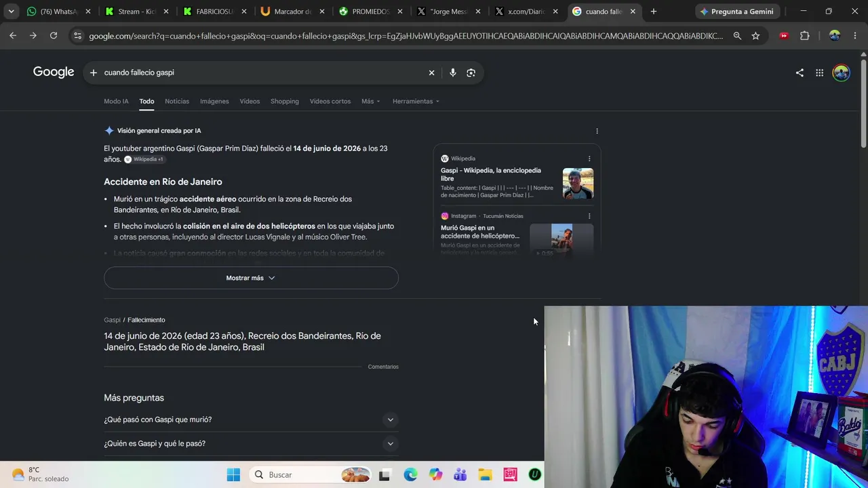The height and width of the screenshot is (488, 868).
Task: Start voice search with the microphone icon
Action: click(x=453, y=73)
